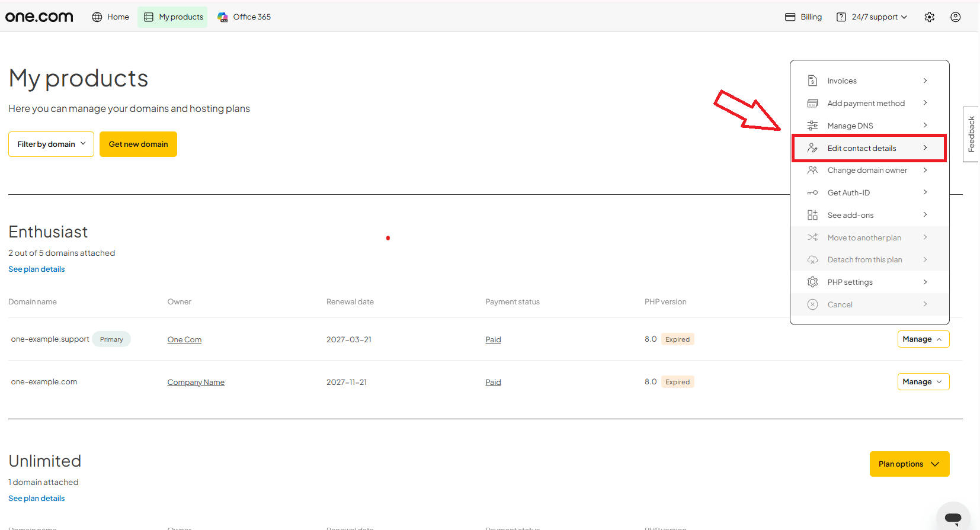Click the Get Auth-ID key icon
980x530 pixels.
[812, 192]
